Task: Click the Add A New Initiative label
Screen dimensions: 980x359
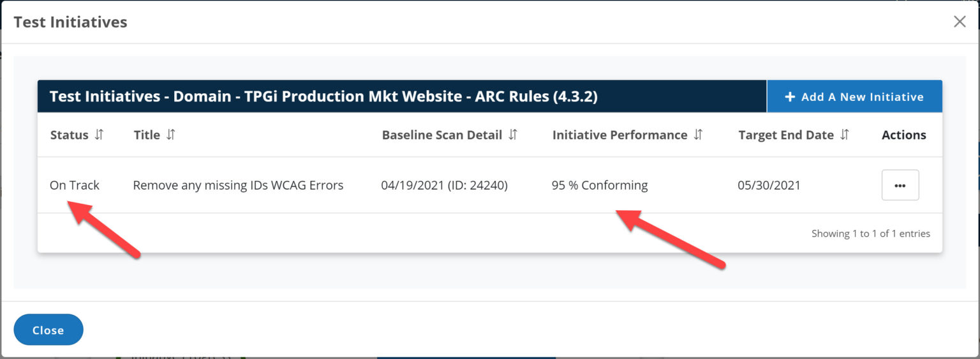Action: coord(862,97)
